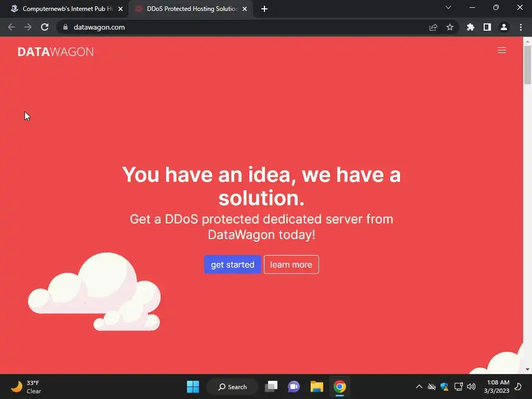
Task: Open the hamburger menu on DataWagon page
Action: (501, 50)
